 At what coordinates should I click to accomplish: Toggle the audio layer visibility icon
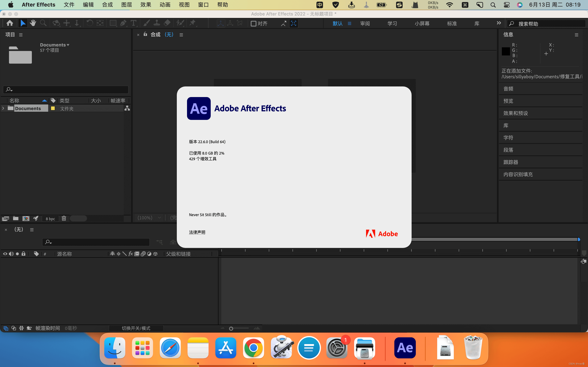pos(11,254)
